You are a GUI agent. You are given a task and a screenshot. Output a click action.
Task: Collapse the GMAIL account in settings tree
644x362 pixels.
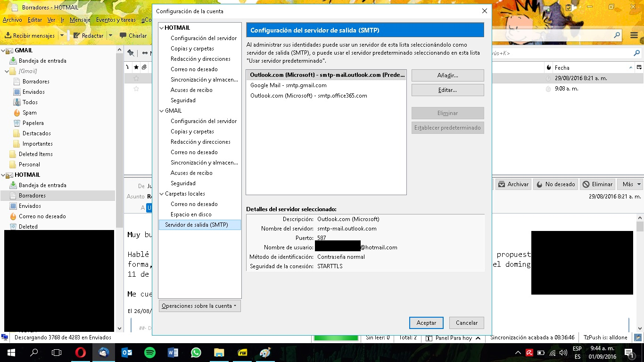[x=162, y=111]
